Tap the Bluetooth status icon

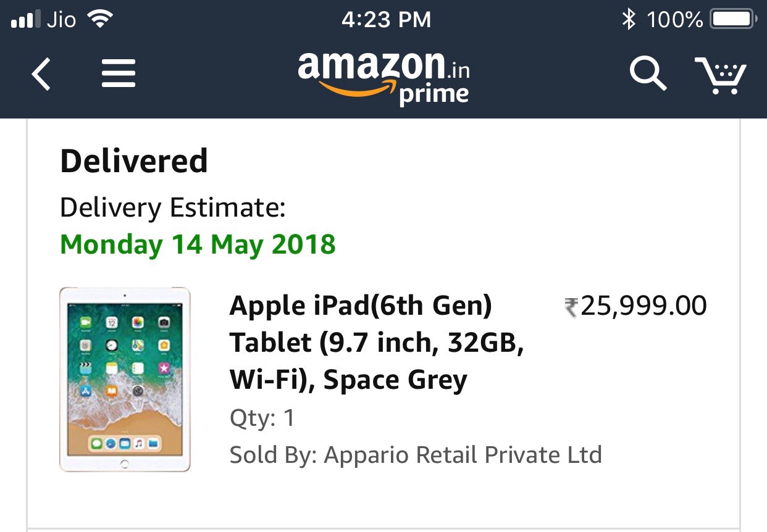(x=628, y=20)
